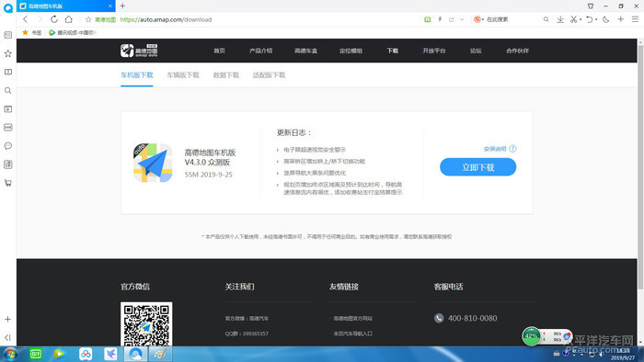Open the downloads manager icon
Screen dimensions: 644x362
559,19
